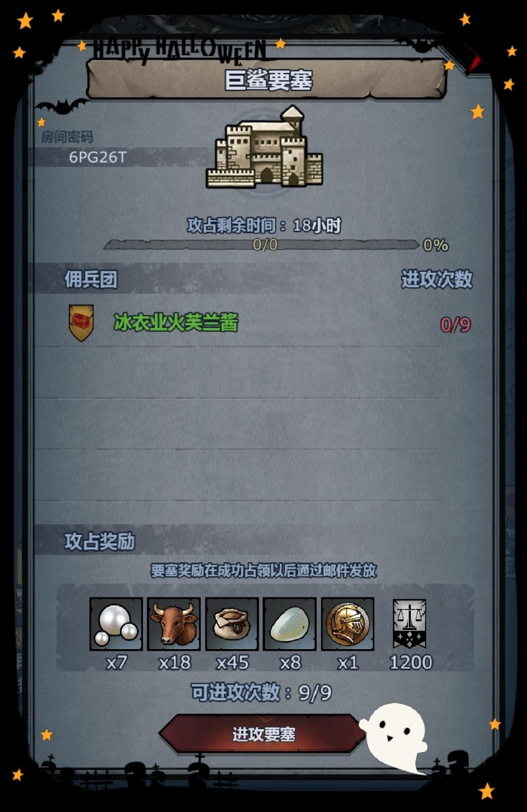Tap the 佣兵团 column header
Image resolution: width=527 pixels, height=812 pixels.
tap(91, 279)
